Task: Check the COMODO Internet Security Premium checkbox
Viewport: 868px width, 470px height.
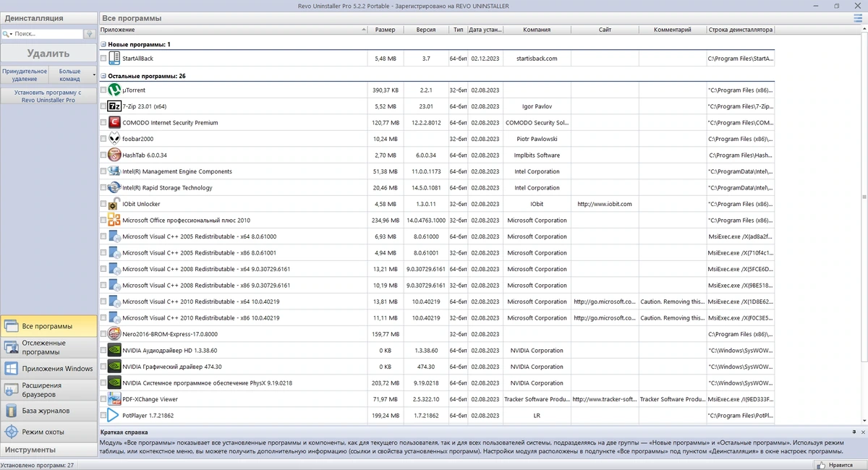Action: (x=103, y=123)
